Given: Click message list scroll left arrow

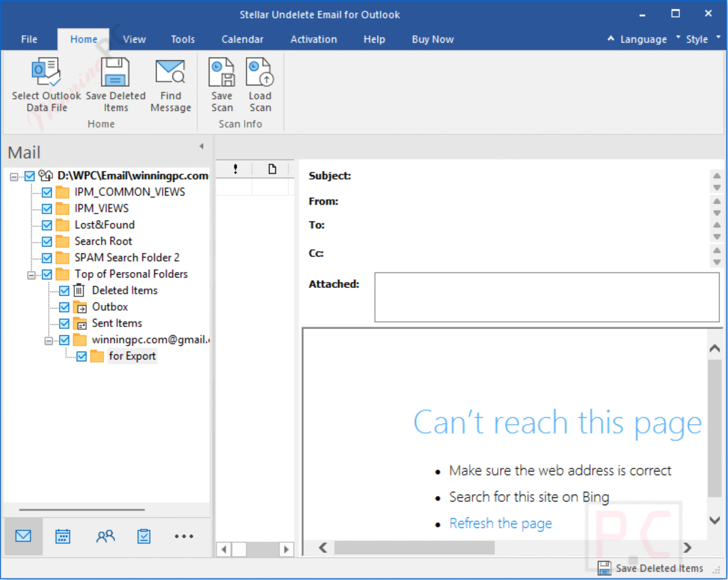Looking at the screenshot, I should pos(224,549).
